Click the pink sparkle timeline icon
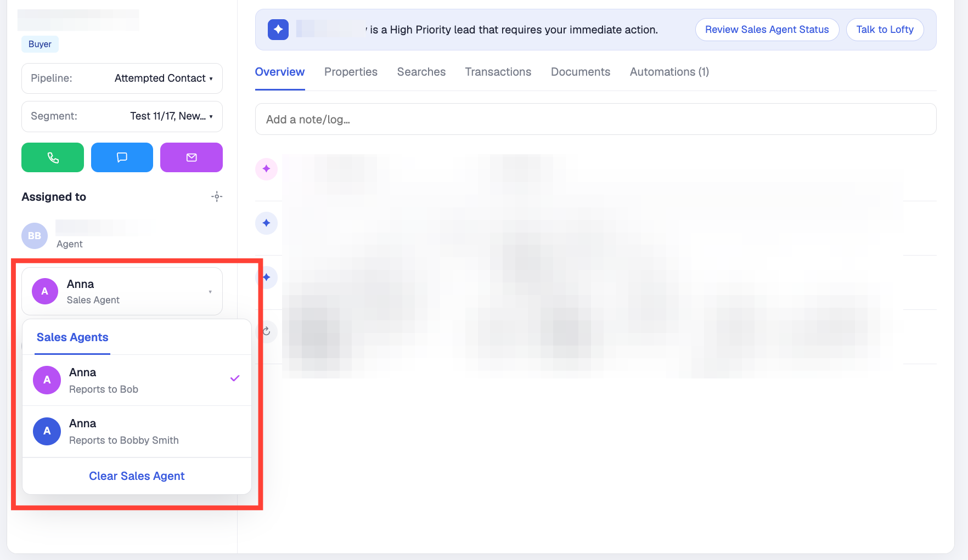968x560 pixels. 266,169
